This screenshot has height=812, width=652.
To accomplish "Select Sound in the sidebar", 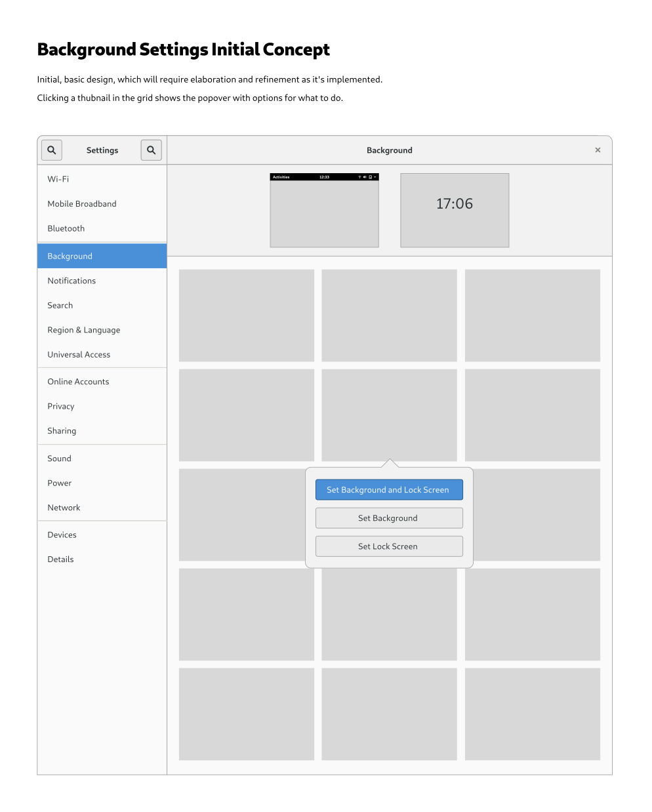I will tap(60, 458).
